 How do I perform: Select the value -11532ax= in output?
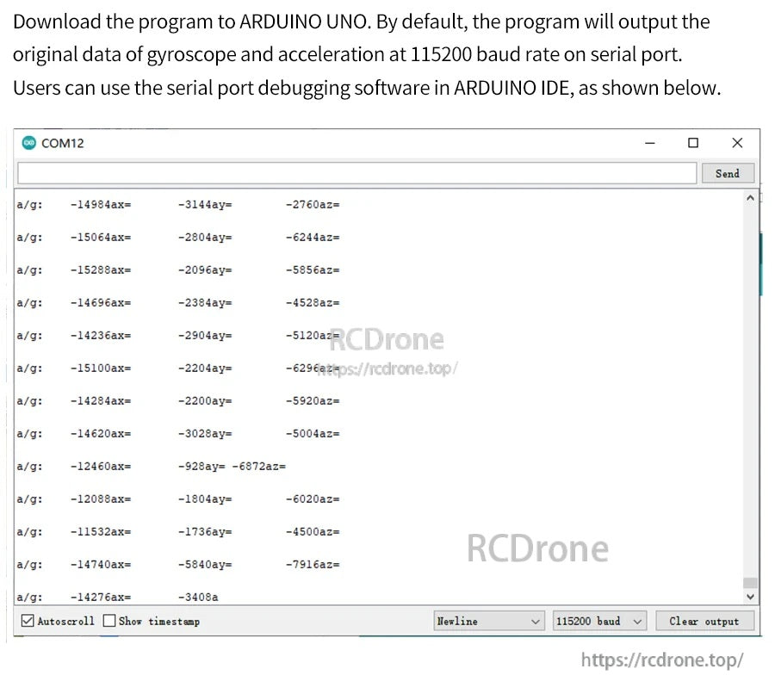click(101, 531)
